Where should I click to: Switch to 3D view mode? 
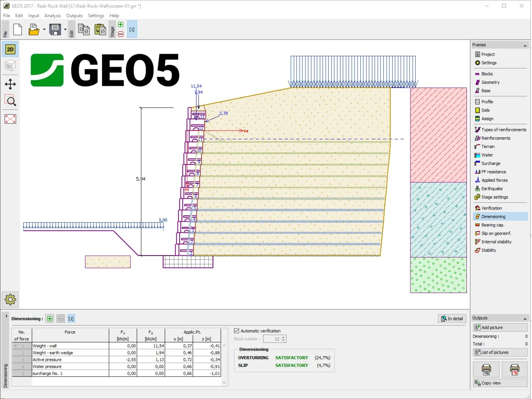coord(10,66)
